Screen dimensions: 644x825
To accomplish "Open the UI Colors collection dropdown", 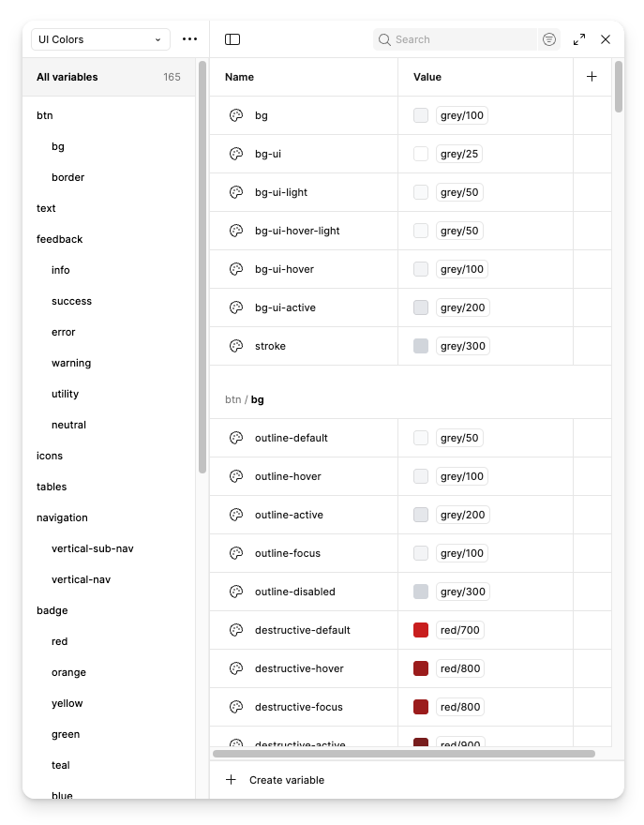I will pyautogui.click(x=100, y=39).
